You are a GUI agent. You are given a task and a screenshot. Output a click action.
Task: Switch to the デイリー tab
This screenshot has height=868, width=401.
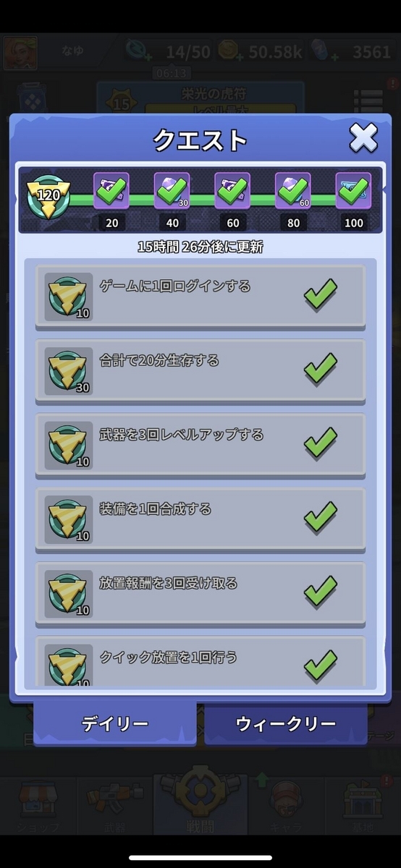[114, 723]
